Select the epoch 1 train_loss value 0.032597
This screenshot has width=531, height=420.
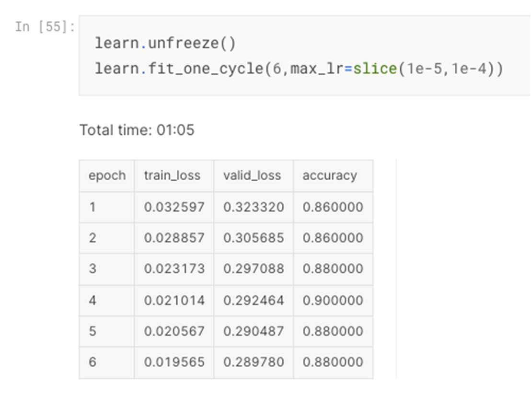(174, 207)
